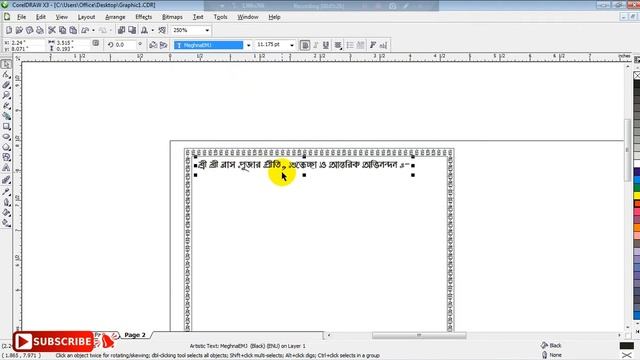The image size is (640, 360).
Task: Expand the Application Launcher dropdown arrow
Action: pos(152,30)
